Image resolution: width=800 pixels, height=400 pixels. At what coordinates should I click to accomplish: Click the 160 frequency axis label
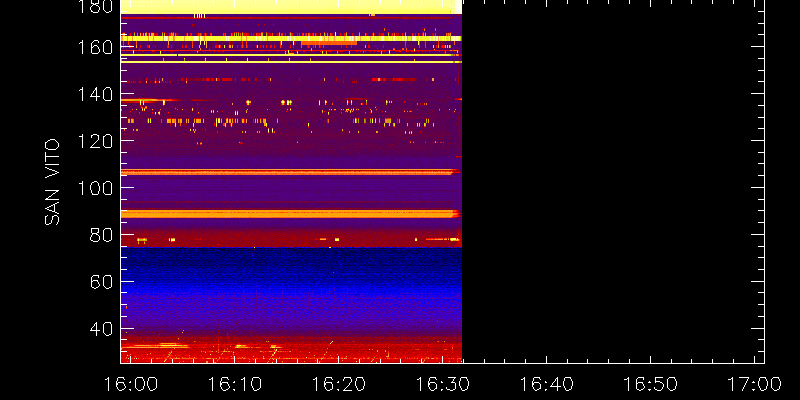pyautogui.click(x=95, y=47)
